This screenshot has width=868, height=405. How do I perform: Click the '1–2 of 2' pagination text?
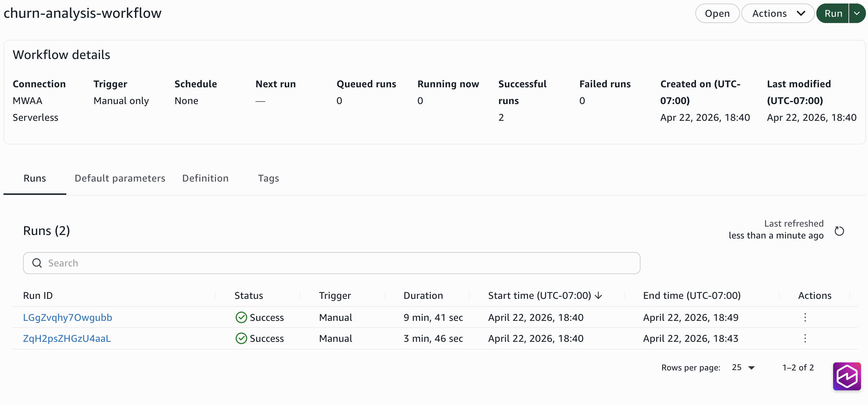(x=798, y=367)
